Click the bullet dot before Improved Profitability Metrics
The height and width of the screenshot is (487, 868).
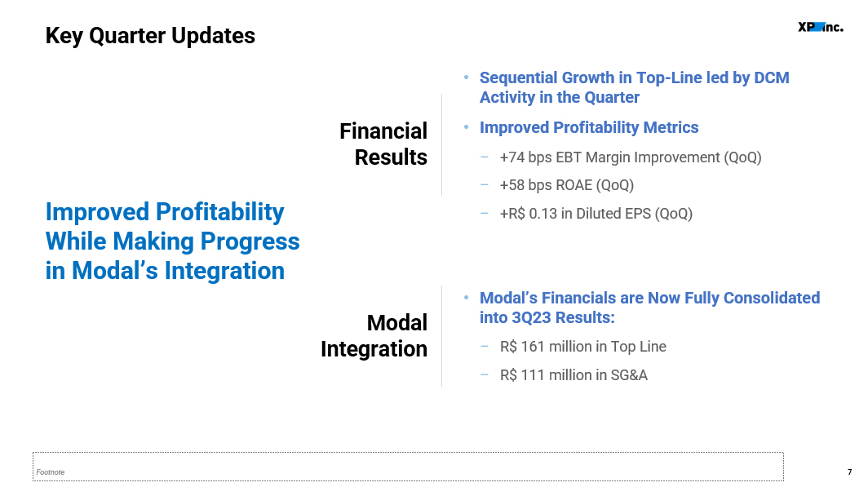coord(466,127)
